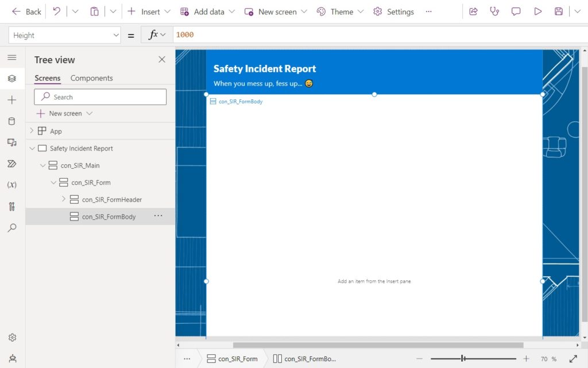Open the Power Automate pane
The width and height of the screenshot is (588, 368).
pyautogui.click(x=11, y=164)
